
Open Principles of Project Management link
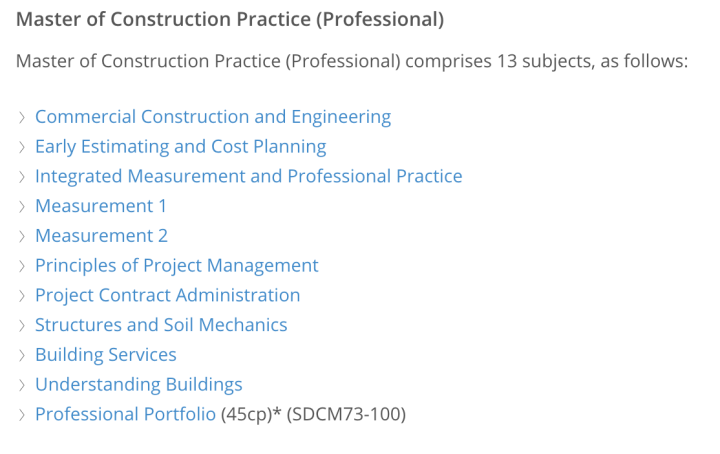[177, 265]
